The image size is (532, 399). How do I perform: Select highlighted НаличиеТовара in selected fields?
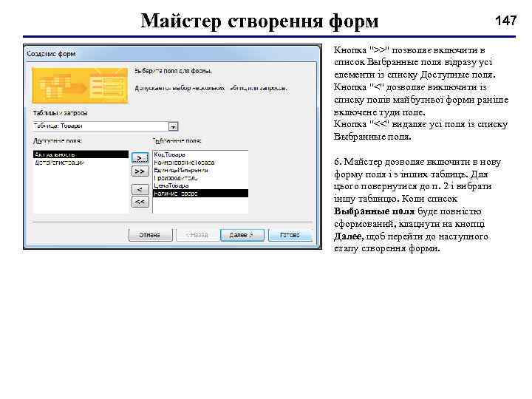tap(200, 194)
